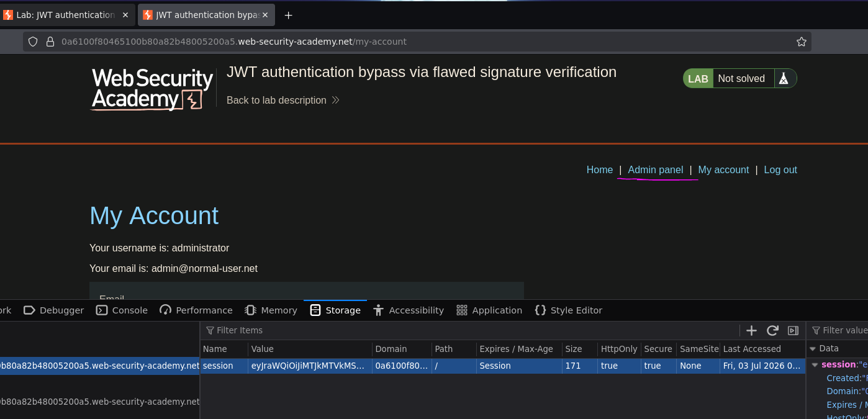The image size is (868, 419).
Task: Sort by Expires / Max-Age column header
Action: 519,349
